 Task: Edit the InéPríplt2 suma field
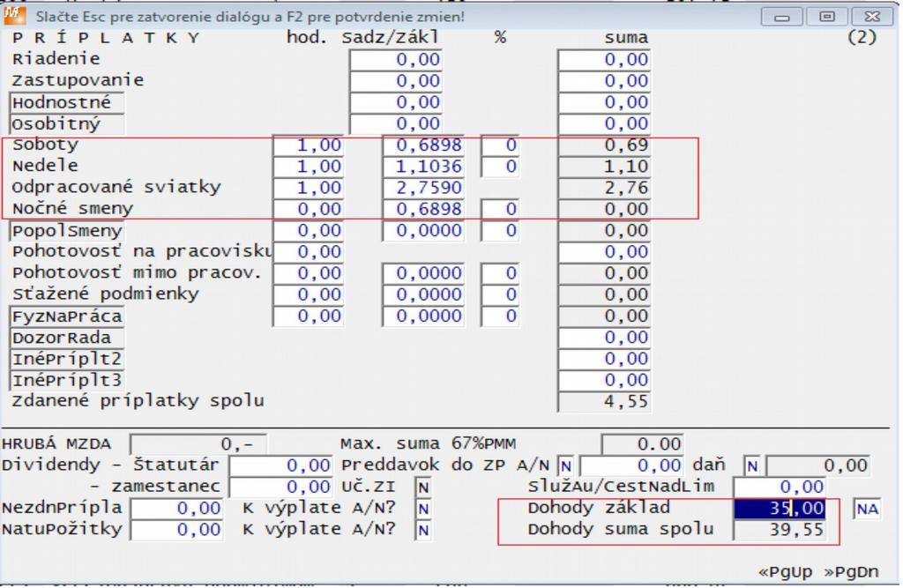604,358
